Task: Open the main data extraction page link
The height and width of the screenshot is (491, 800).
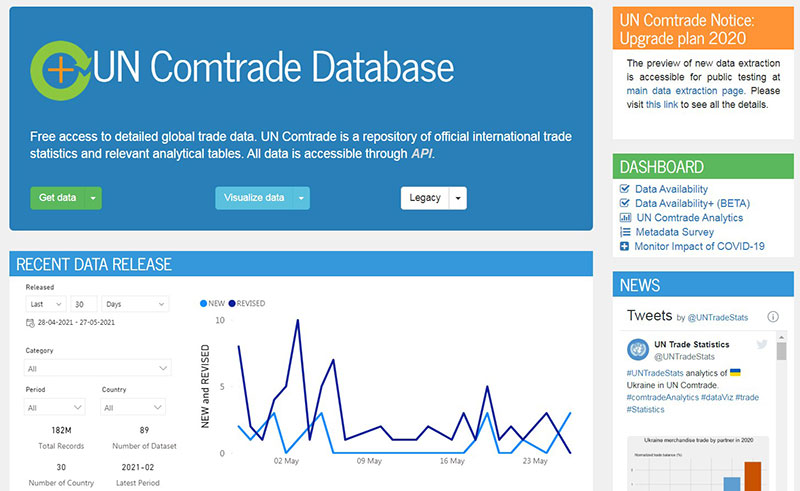Action: pos(685,91)
